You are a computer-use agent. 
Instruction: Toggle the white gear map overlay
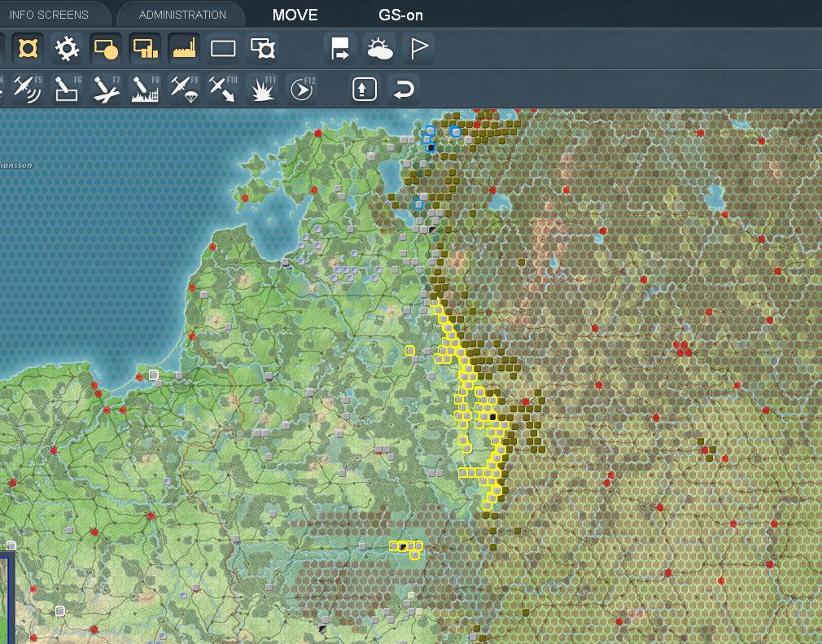click(x=67, y=49)
